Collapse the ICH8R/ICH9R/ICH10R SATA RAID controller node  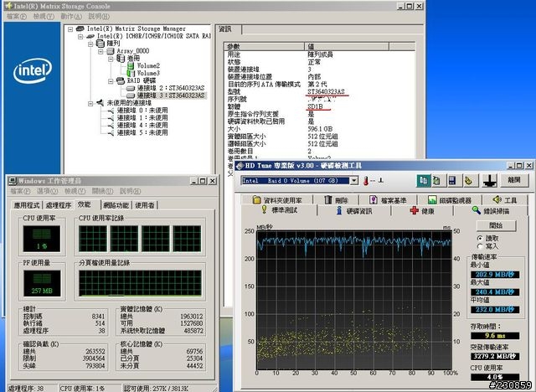click(x=80, y=37)
